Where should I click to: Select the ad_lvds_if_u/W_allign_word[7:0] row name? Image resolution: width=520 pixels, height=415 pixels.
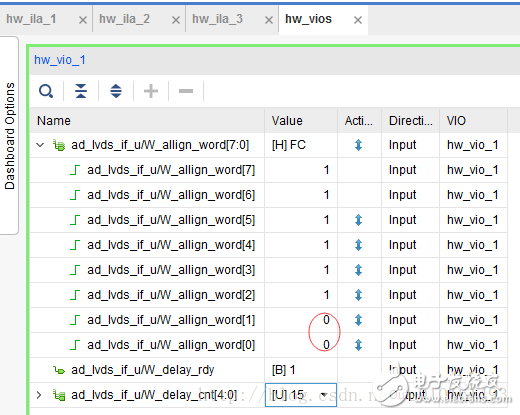click(160, 145)
